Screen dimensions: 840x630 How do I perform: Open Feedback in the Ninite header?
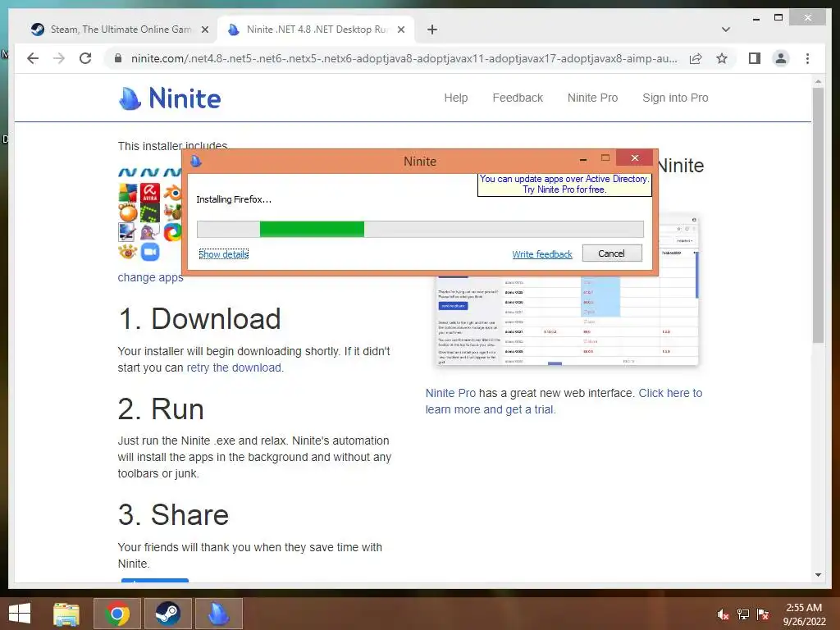point(518,98)
